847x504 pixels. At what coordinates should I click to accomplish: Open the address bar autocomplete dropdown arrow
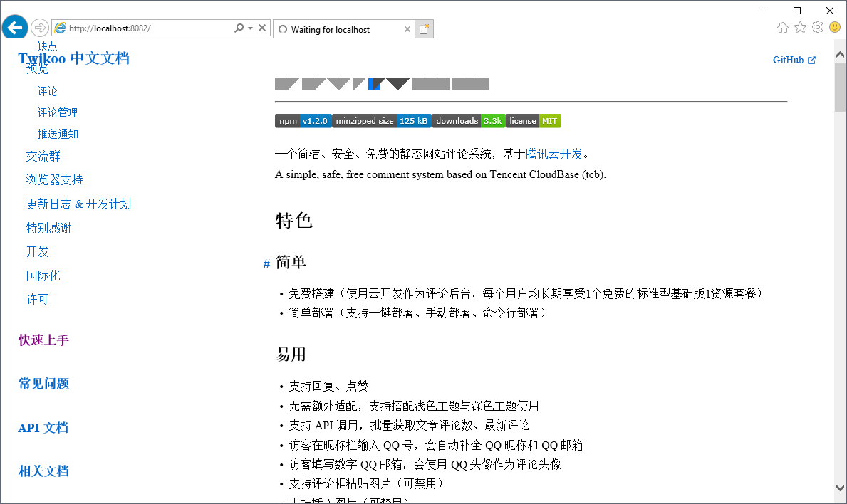click(250, 28)
